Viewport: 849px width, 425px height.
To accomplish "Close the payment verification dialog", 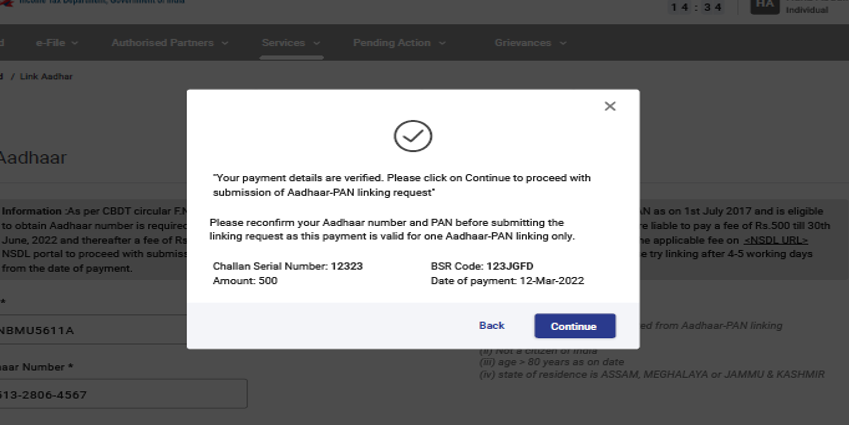I will (610, 106).
